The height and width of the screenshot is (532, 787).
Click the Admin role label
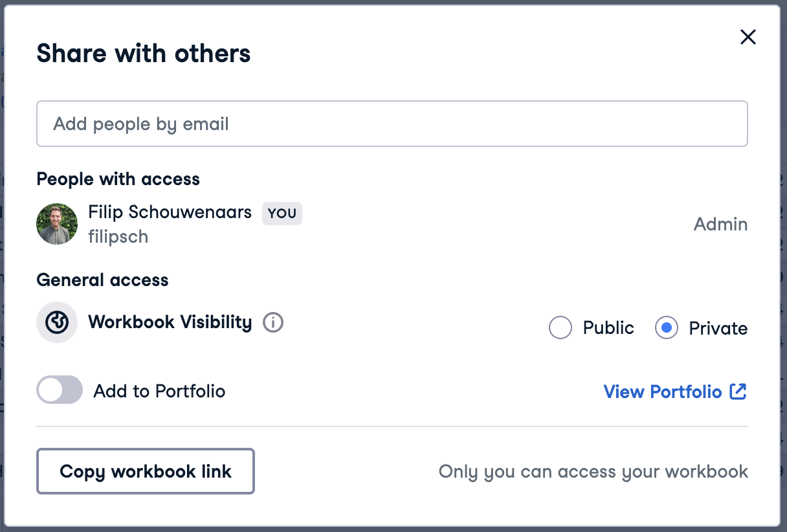[x=720, y=224]
